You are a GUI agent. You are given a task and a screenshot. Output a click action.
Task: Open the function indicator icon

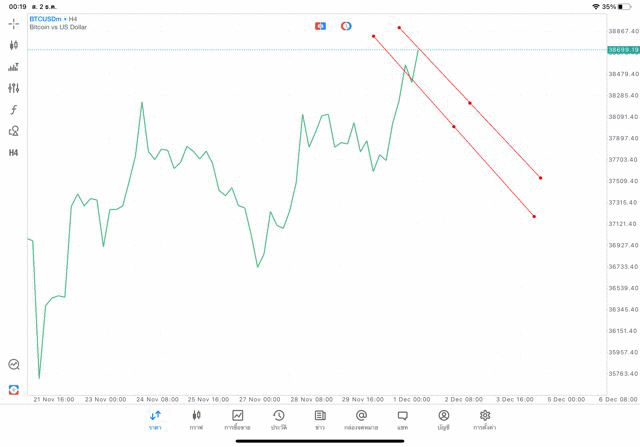click(x=14, y=110)
